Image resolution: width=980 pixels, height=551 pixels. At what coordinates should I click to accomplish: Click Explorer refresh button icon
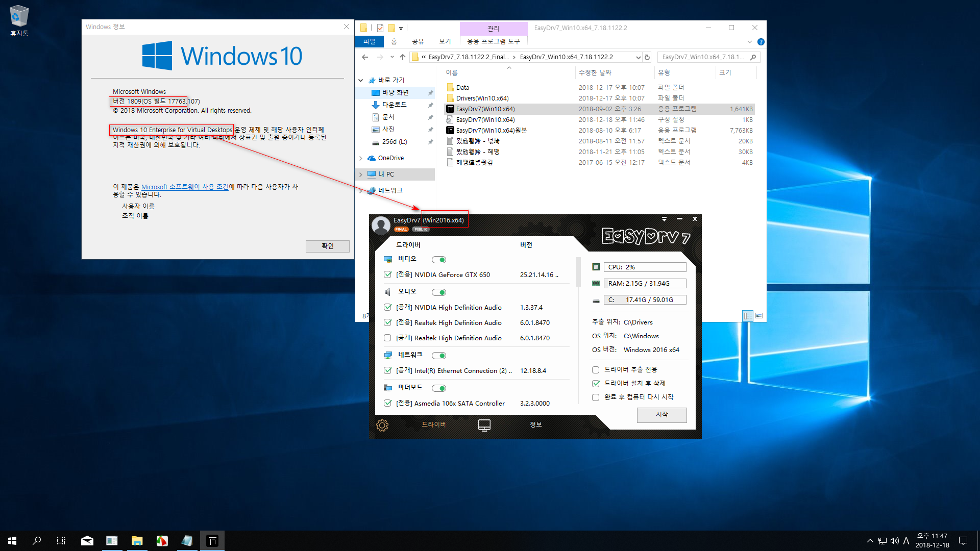(647, 57)
